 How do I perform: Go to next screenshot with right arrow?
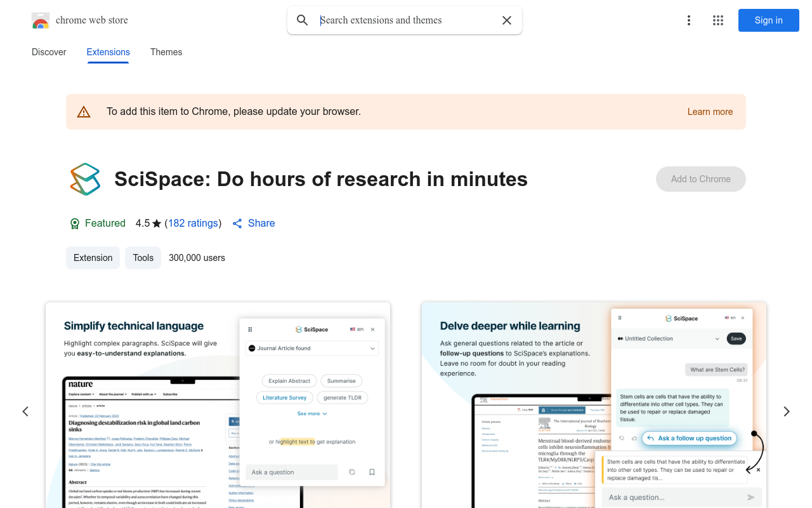tap(787, 411)
